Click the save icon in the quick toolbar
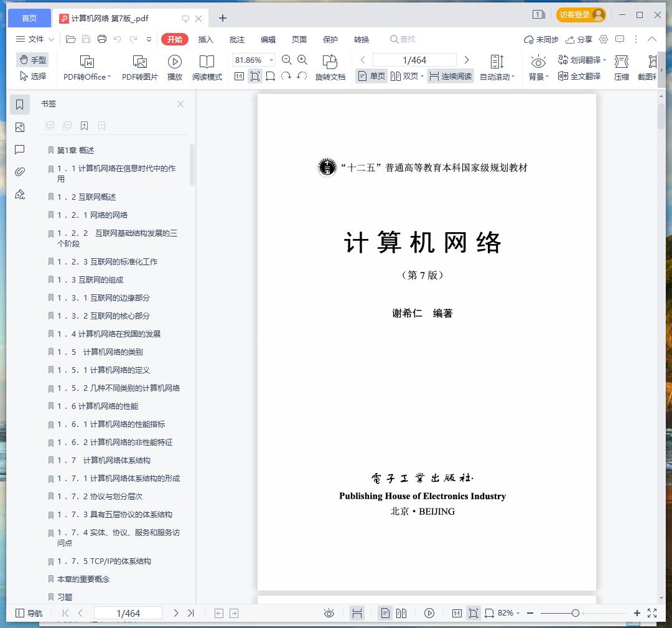 (x=86, y=39)
